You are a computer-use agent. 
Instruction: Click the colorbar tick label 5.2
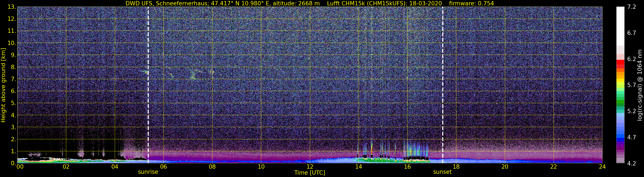pyautogui.click(x=632, y=111)
